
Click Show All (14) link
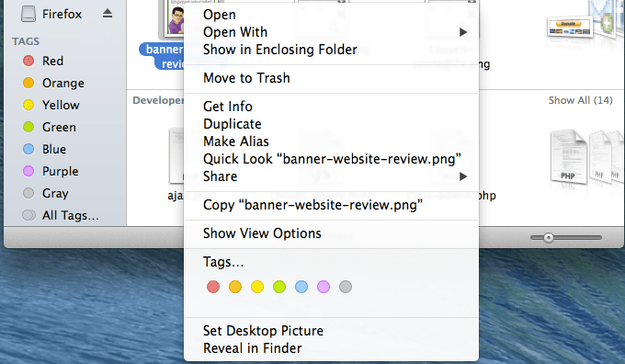click(580, 100)
